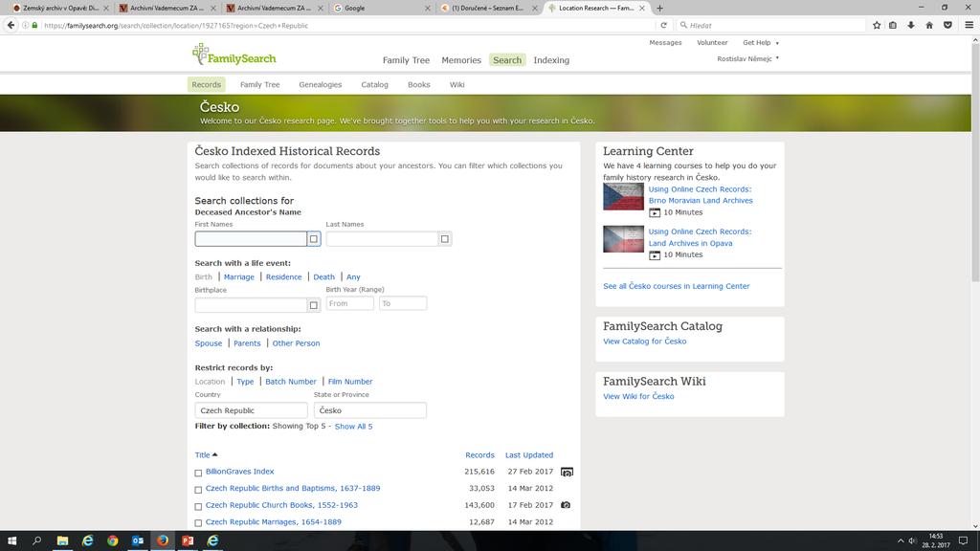
Task: Select the Genealogies sub-tab
Action: (320, 84)
